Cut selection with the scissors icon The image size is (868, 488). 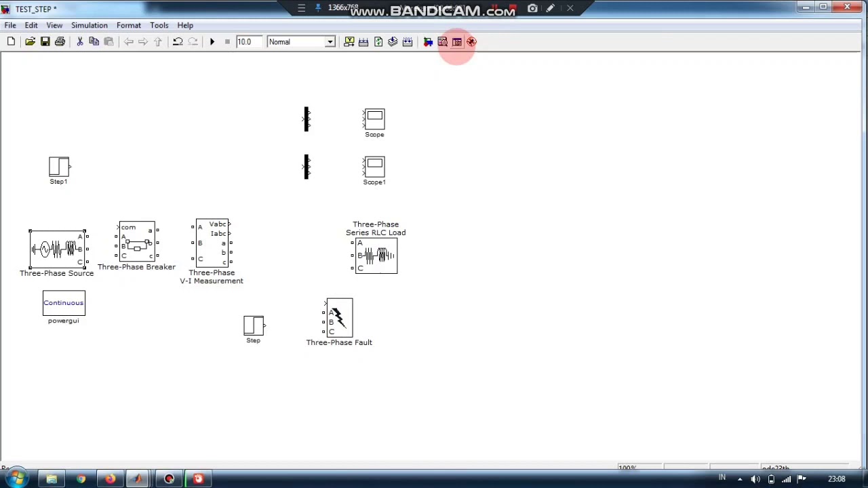click(x=79, y=42)
